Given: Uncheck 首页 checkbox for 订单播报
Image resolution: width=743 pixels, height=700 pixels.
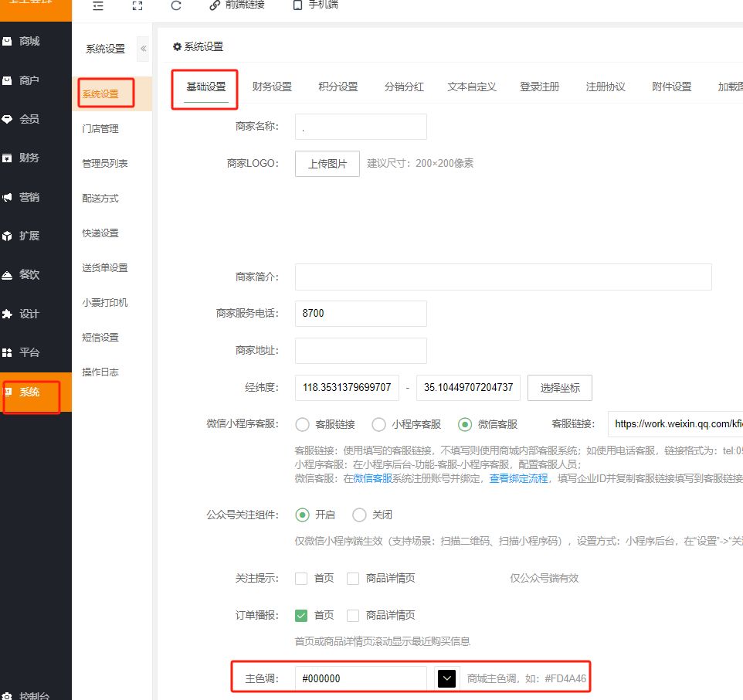Looking at the screenshot, I should (302, 615).
